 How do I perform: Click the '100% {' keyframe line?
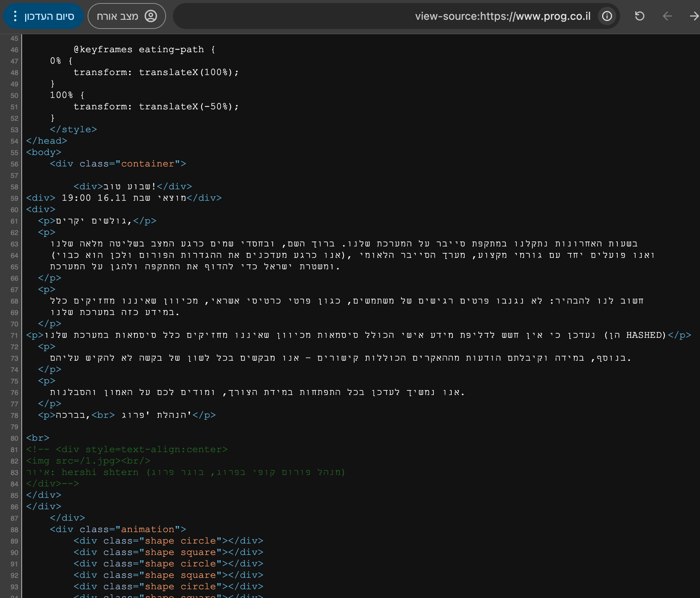(x=67, y=95)
